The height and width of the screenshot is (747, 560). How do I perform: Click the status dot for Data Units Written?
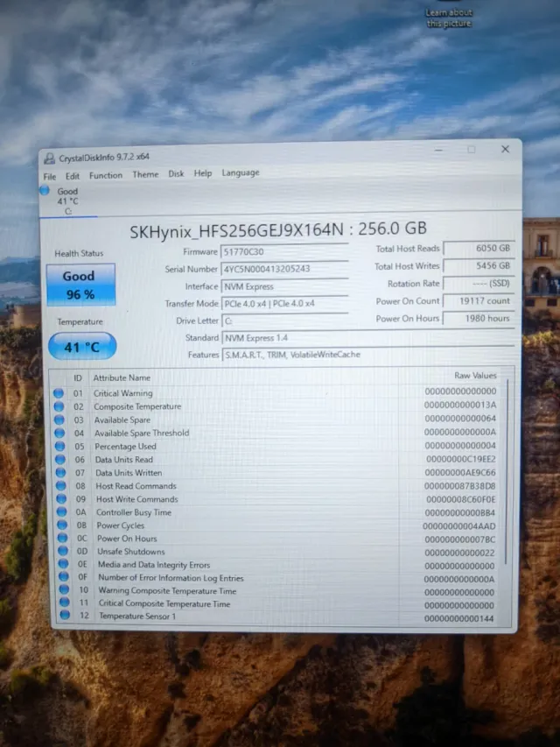click(60, 473)
